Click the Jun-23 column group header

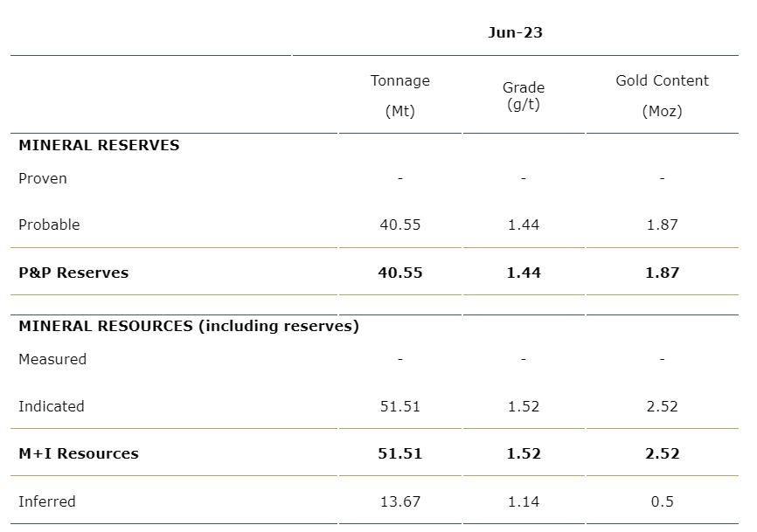coord(515,32)
